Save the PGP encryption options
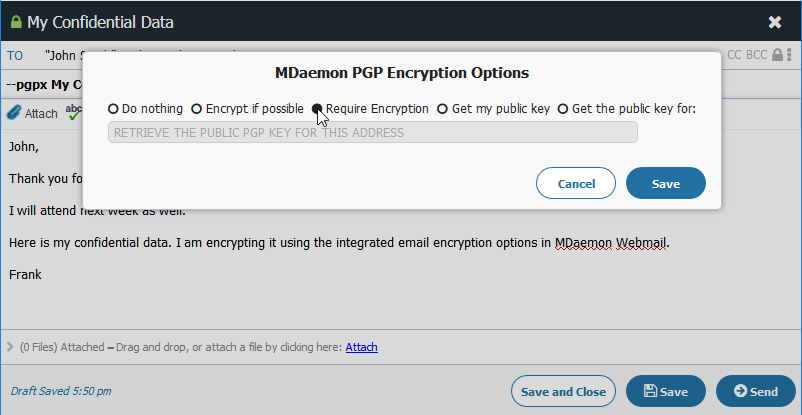This screenshot has width=802, height=415. click(666, 183)
